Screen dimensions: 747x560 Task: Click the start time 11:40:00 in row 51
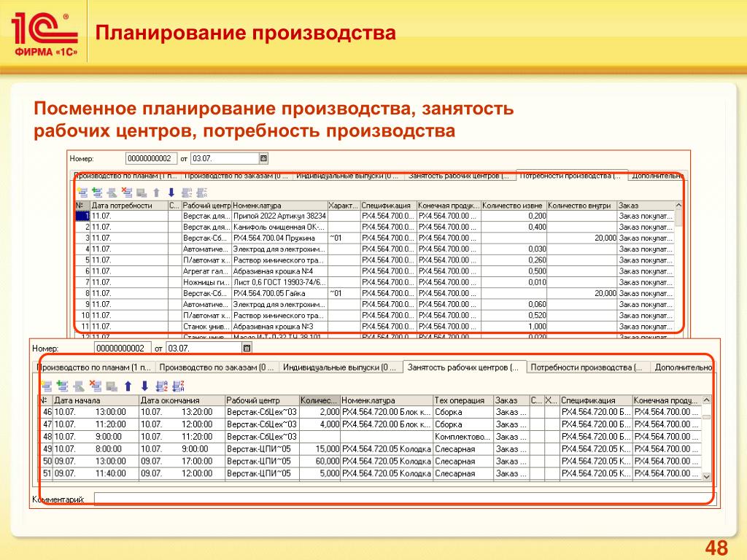[111, 474]
